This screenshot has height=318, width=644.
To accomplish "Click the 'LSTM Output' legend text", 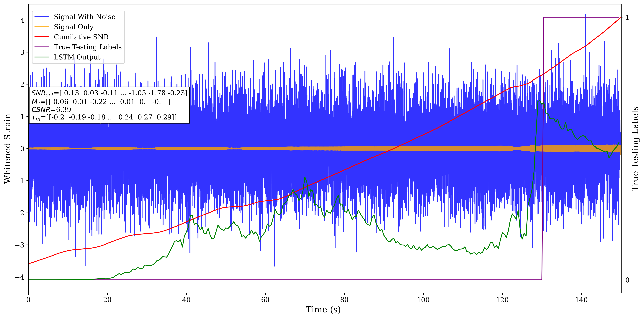I will [x=77, y=57].
